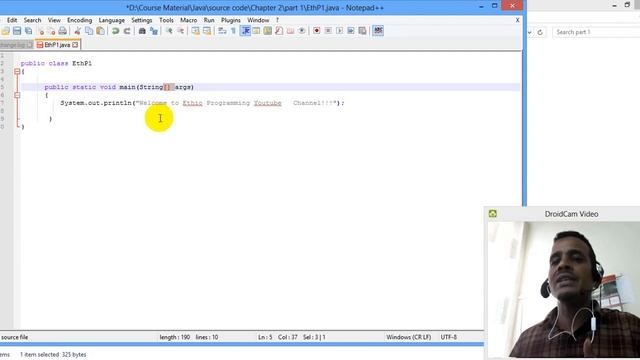640x360 pixels.
Task: Toggle show all characters (pilcrow) icon
Action: pos(233,31)
